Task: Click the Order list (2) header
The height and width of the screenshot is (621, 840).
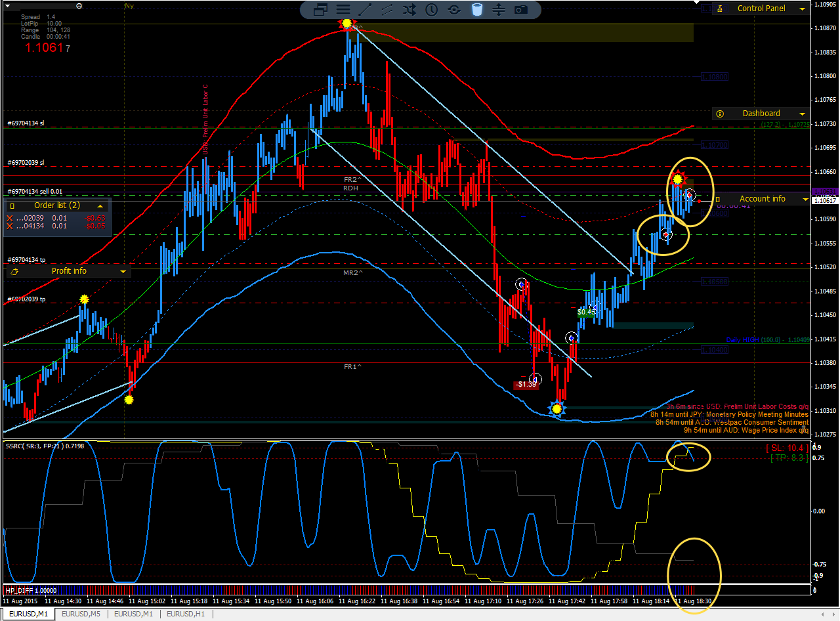Action: tap(57, 205)
